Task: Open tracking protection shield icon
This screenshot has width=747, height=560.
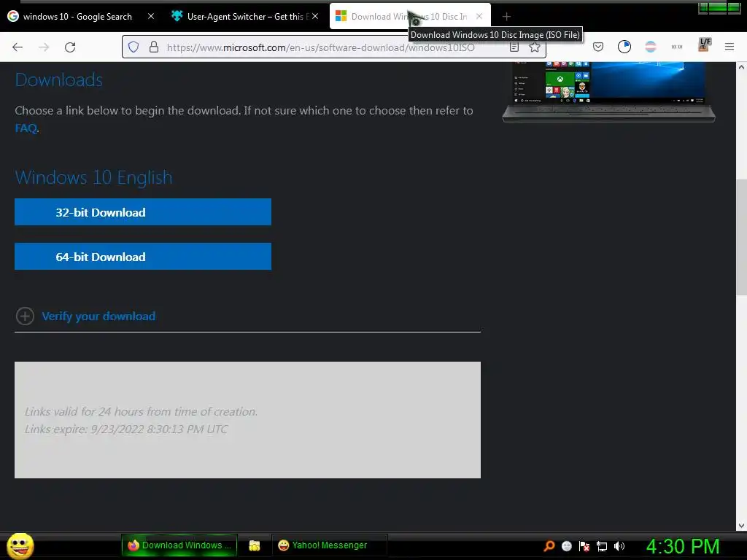Action: tap(133, 47)
